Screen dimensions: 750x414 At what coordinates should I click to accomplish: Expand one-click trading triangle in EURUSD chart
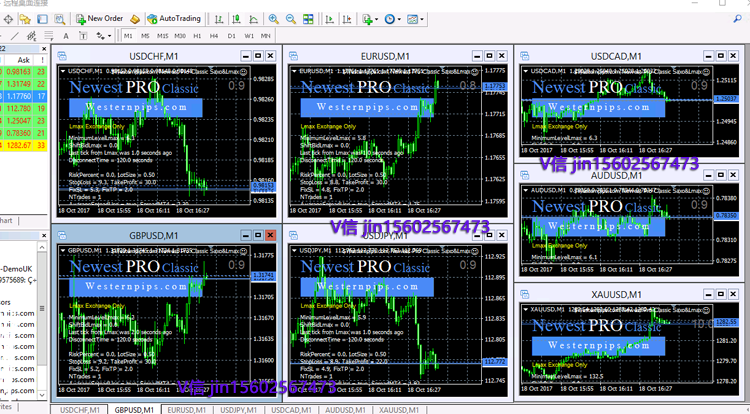click(295, 71)
